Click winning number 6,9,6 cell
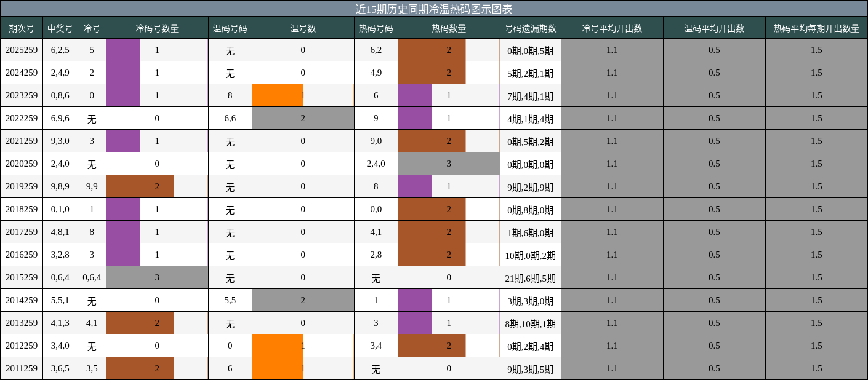The image size is (868, 380). pos(60,118)
